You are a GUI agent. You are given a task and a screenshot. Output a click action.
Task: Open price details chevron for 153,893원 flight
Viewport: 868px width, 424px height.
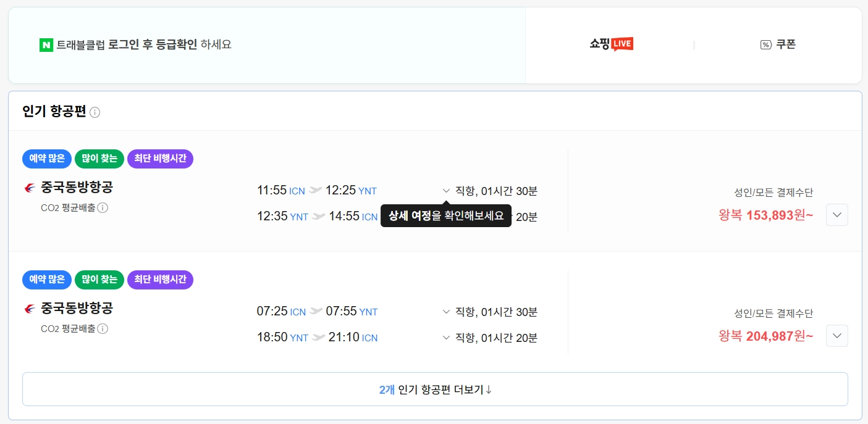point(836,215)
